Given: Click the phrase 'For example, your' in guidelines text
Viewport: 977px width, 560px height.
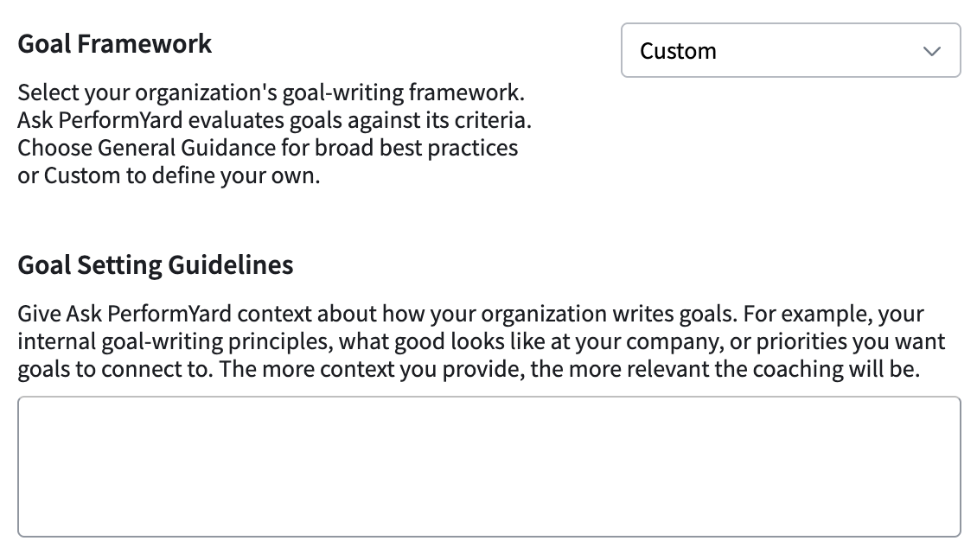Looking at the screenshot, I should (x=833, y=314).
